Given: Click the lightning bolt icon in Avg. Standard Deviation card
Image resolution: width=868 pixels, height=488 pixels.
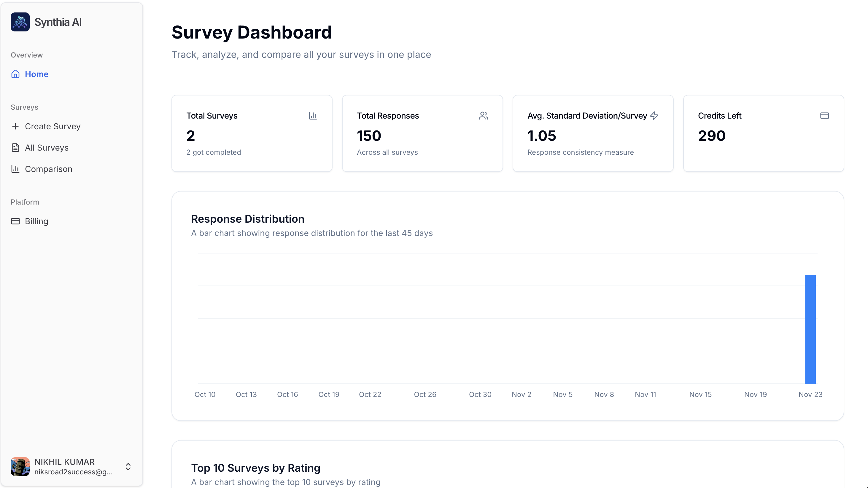Looking at the screenshot, I should pyautogui.click(x=654, y=116).
